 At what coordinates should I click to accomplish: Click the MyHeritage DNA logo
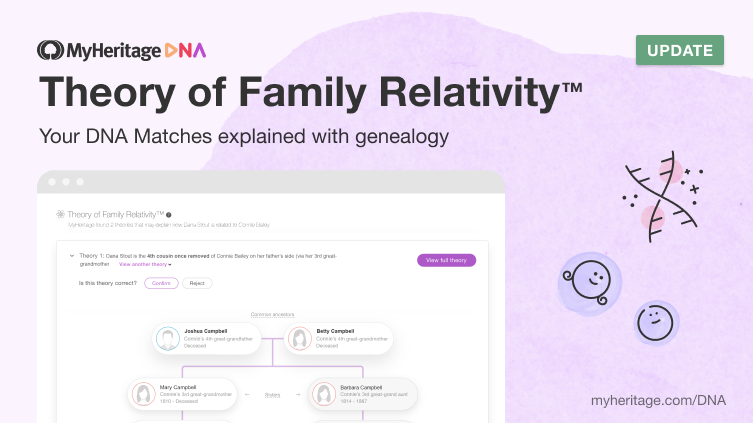[x=121, y=50]
